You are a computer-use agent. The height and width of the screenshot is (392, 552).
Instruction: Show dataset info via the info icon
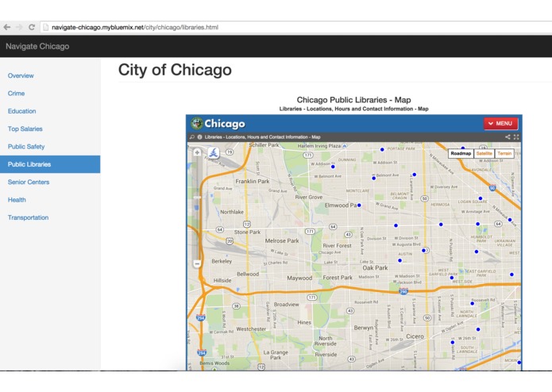tap(199, 137)
